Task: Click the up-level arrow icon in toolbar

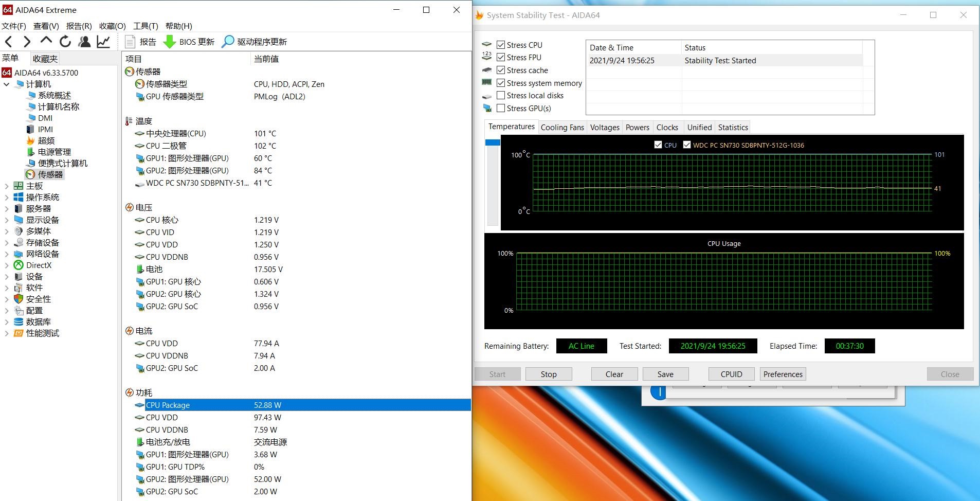Action: pyautogui.click(x=46, y=41)
